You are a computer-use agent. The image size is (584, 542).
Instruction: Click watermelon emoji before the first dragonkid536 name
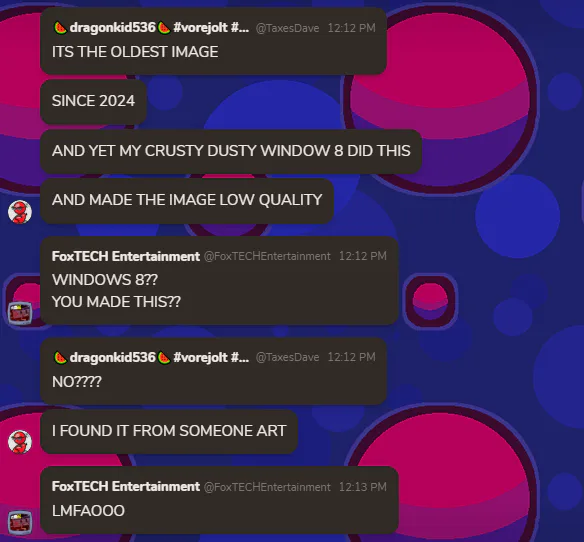click(60, 28)
